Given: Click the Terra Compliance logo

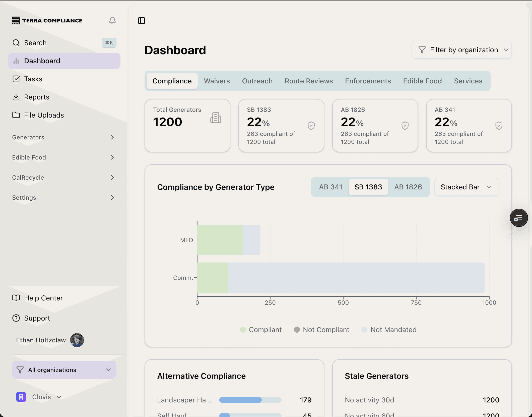Looking at the screenshot, I should pyautogui.click(x=47, y=21).
